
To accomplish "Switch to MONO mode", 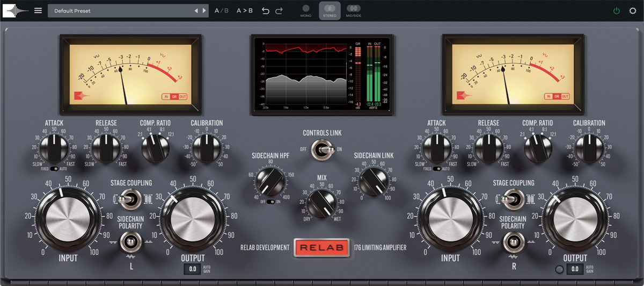I will [x=306, y=11].
